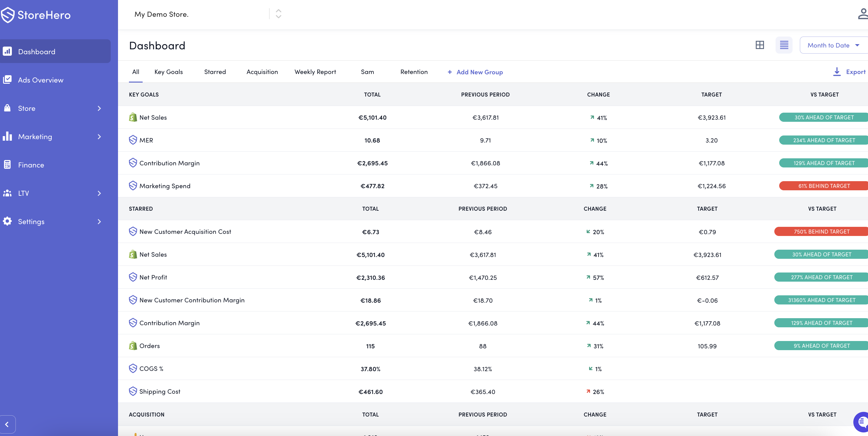
Task: Select the Acquisition tab
Action: [262, 72]
